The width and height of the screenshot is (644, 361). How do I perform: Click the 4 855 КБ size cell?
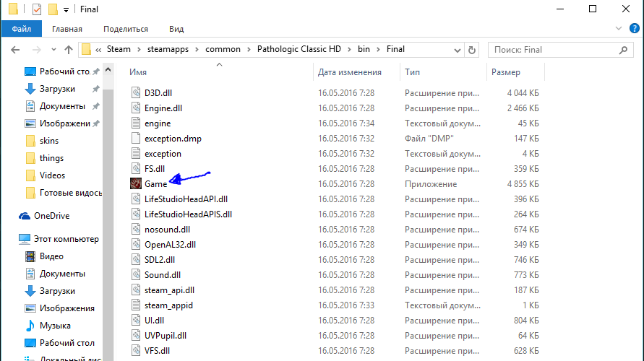(x=523, y=184)
